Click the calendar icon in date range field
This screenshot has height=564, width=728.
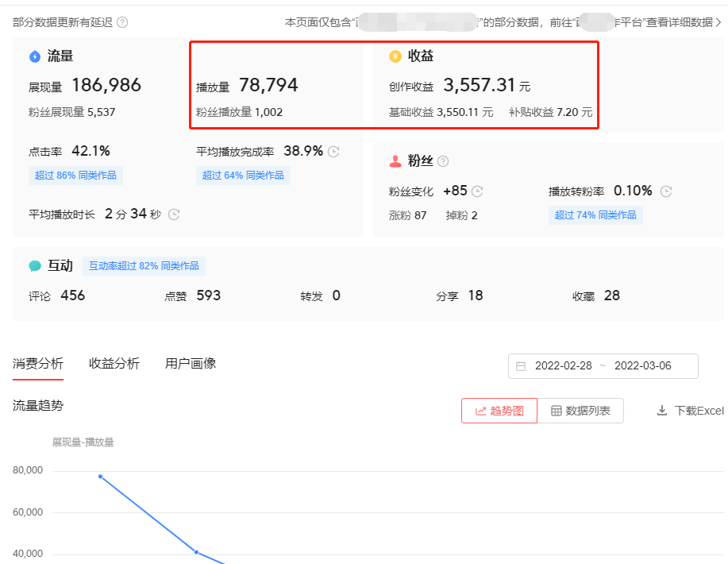521,366
